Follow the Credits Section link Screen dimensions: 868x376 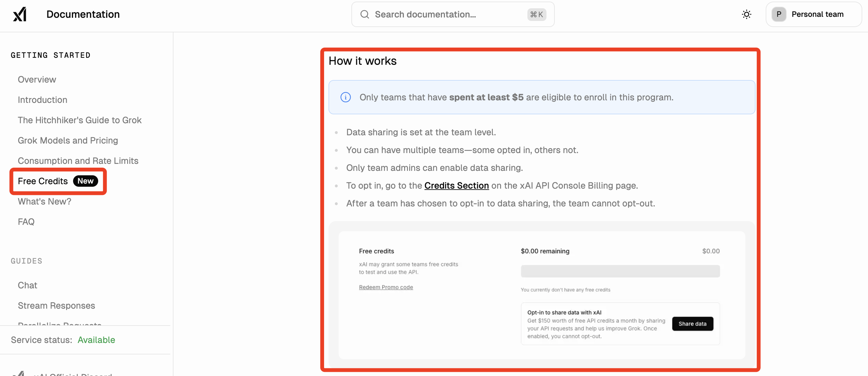pos(456,186)
